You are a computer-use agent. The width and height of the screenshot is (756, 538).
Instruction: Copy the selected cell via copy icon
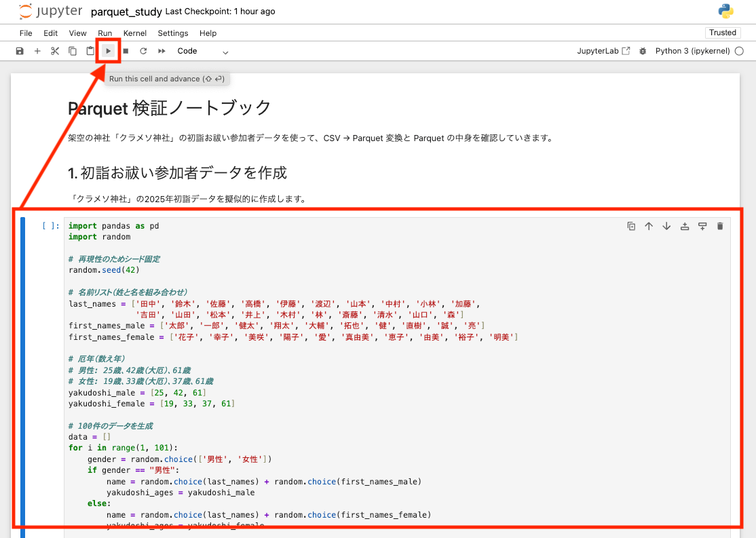point(73,50)
